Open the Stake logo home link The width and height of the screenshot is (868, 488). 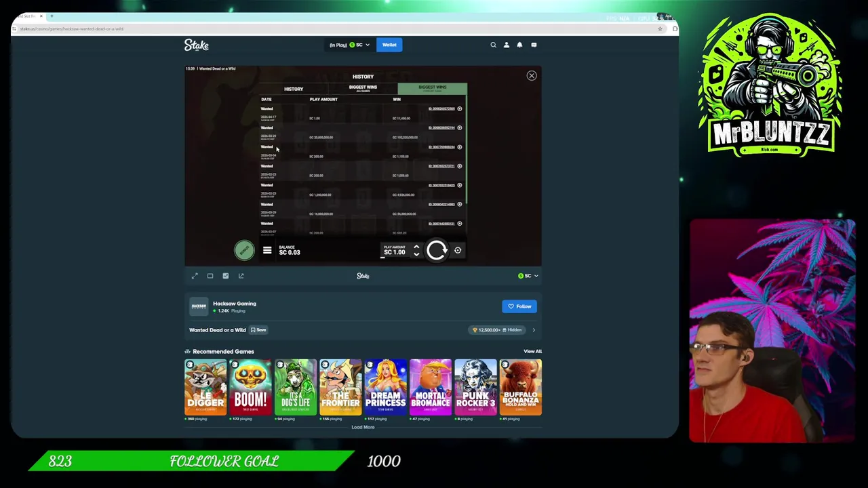coord(197,45)
